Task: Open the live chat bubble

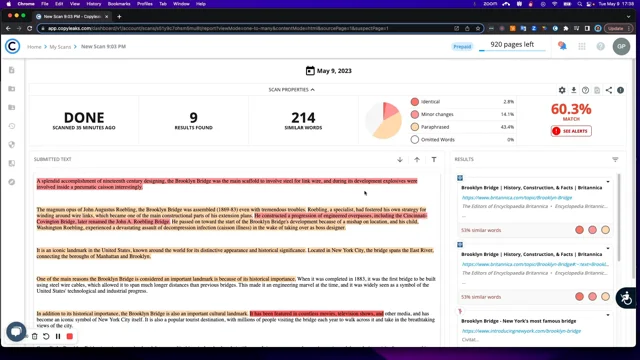Action: click(16, 331)
